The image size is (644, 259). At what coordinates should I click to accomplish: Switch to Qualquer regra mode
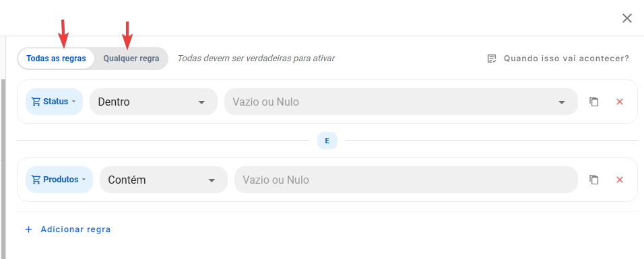click(x=131, y=59)
